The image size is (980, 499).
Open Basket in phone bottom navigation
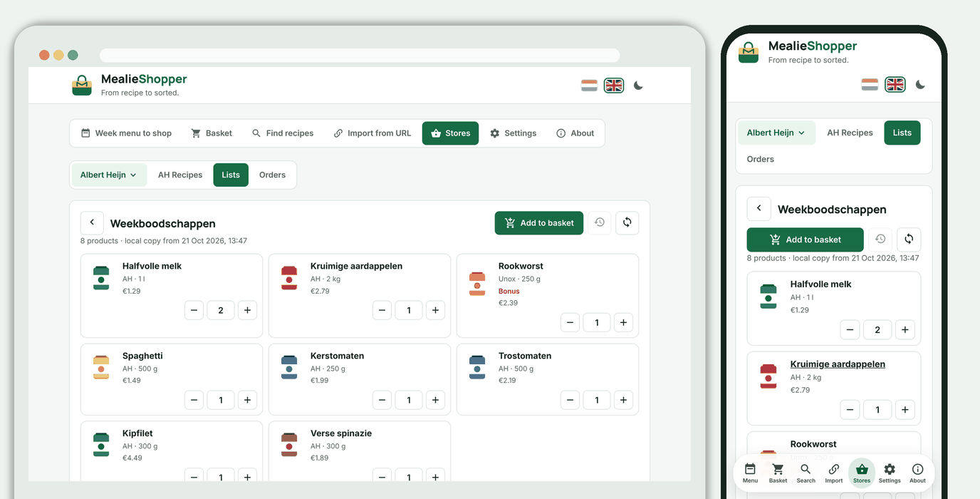click(x=778, y=473)
